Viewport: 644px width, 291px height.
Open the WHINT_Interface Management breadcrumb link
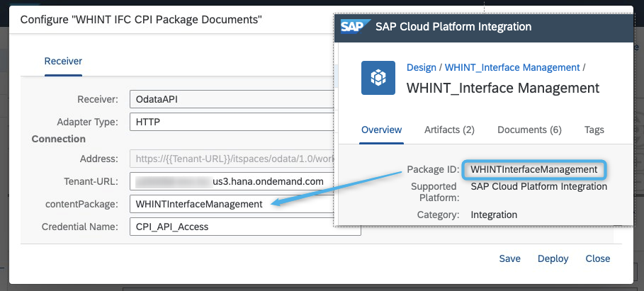click(x=512, y=67)
